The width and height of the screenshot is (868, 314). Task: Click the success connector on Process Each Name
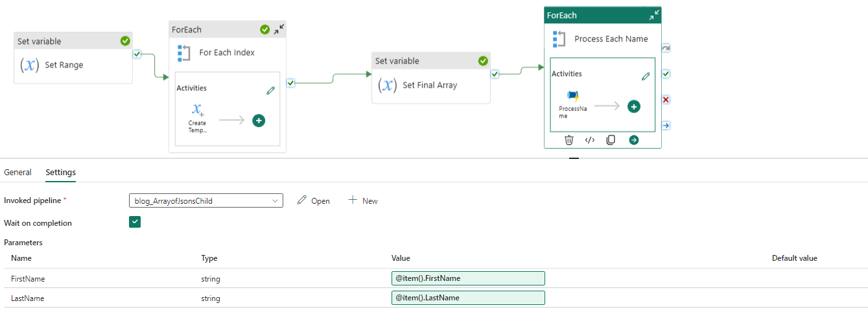666,74
